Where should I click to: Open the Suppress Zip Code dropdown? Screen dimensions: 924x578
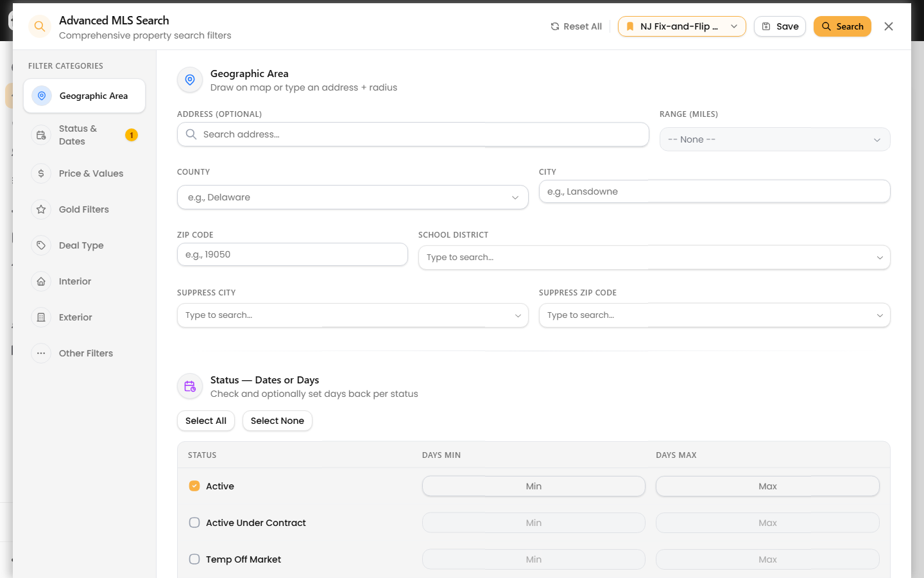715,315
